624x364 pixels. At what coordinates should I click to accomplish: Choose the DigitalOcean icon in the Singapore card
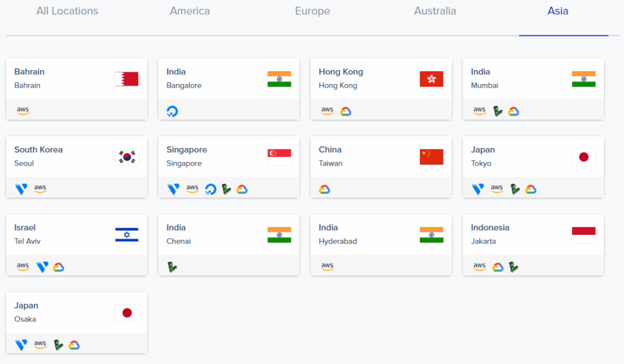211,189
